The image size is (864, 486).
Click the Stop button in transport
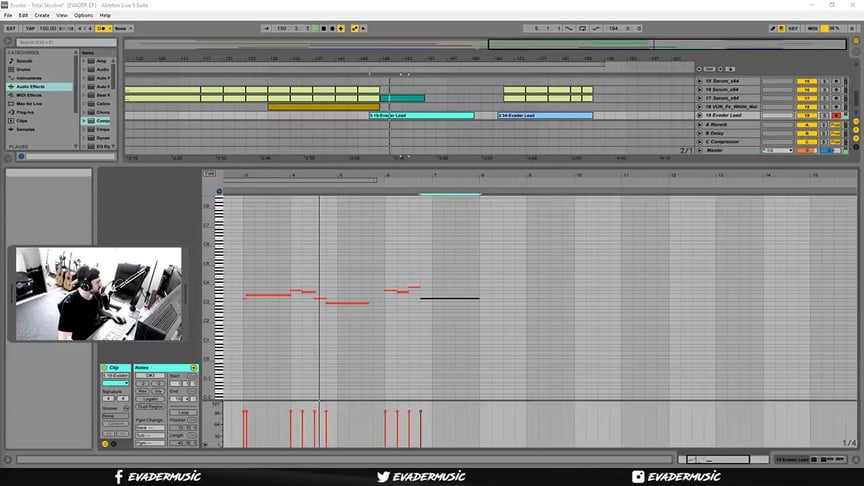click(x=323, y=29)
